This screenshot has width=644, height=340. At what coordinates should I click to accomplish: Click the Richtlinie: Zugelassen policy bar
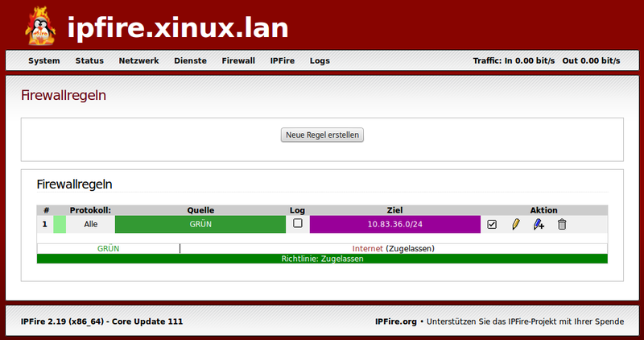pyautogui.click(x=322, y=259)
